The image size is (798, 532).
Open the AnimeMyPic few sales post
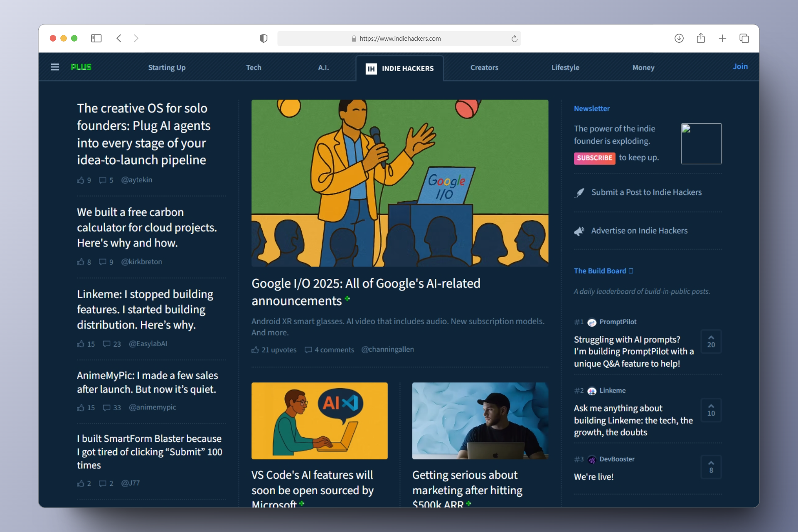(148, 382)
